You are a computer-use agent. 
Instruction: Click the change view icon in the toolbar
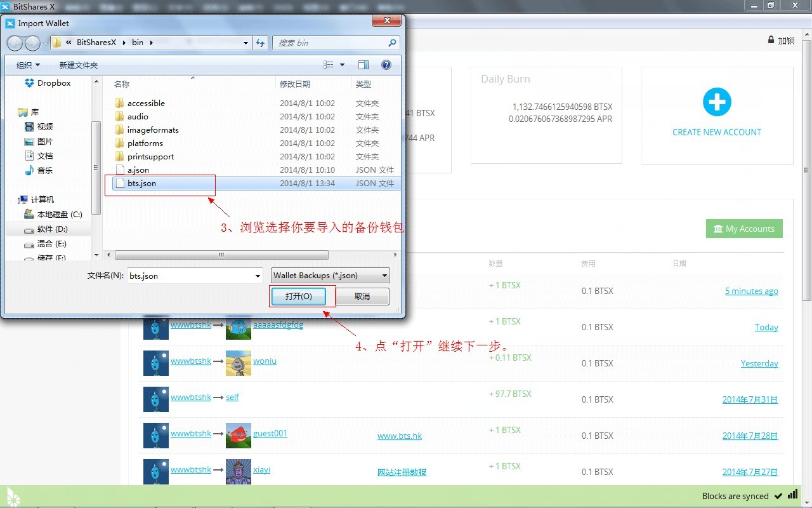point(329,65)
